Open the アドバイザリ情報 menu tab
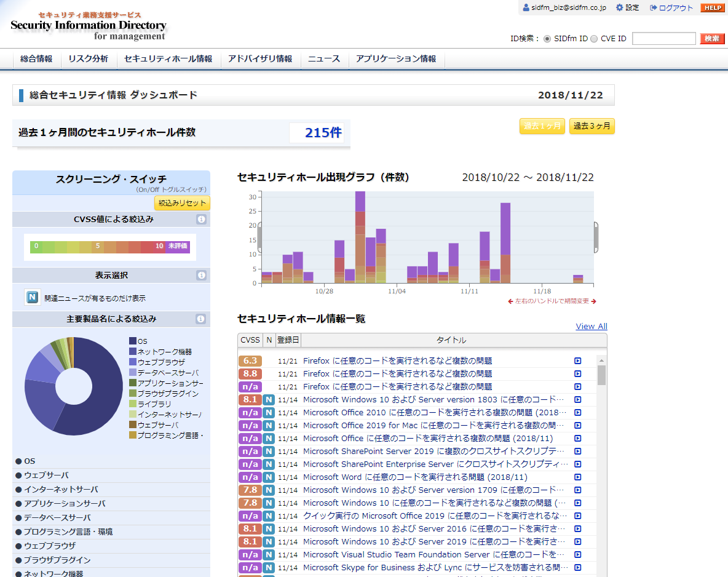Screen dimensions: 728x577 pyautogui.click(x=260, y=59)
